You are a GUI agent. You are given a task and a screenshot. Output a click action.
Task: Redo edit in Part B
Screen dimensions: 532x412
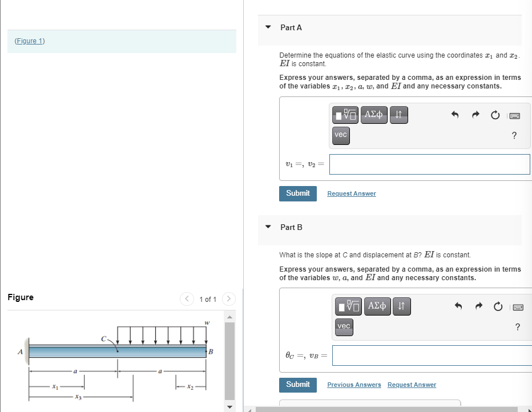click(x=479, y=306)
